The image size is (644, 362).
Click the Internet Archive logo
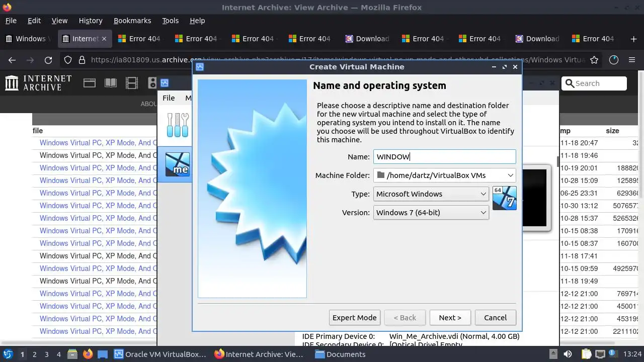tap(38, 83)
